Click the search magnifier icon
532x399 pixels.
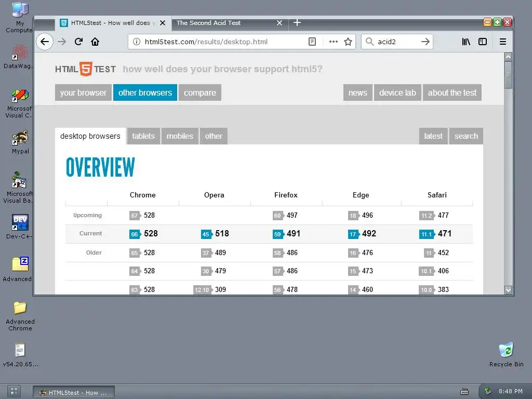(369, 42)
